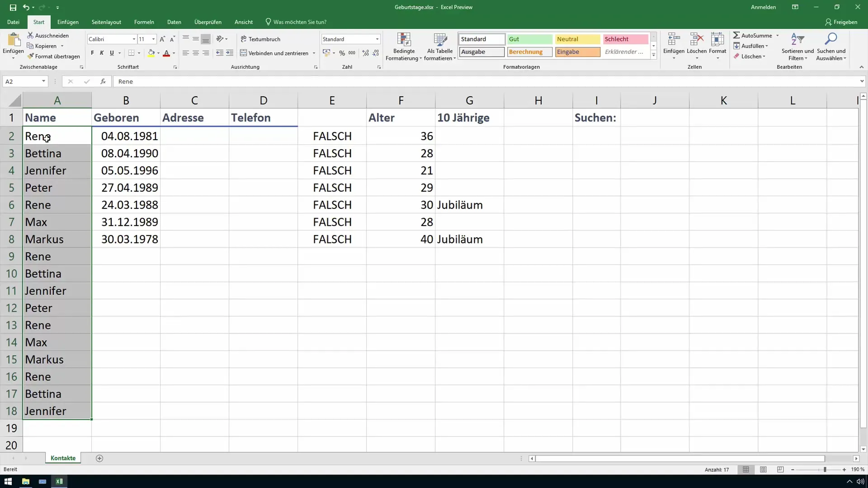Align text right icon

[206, 53]
